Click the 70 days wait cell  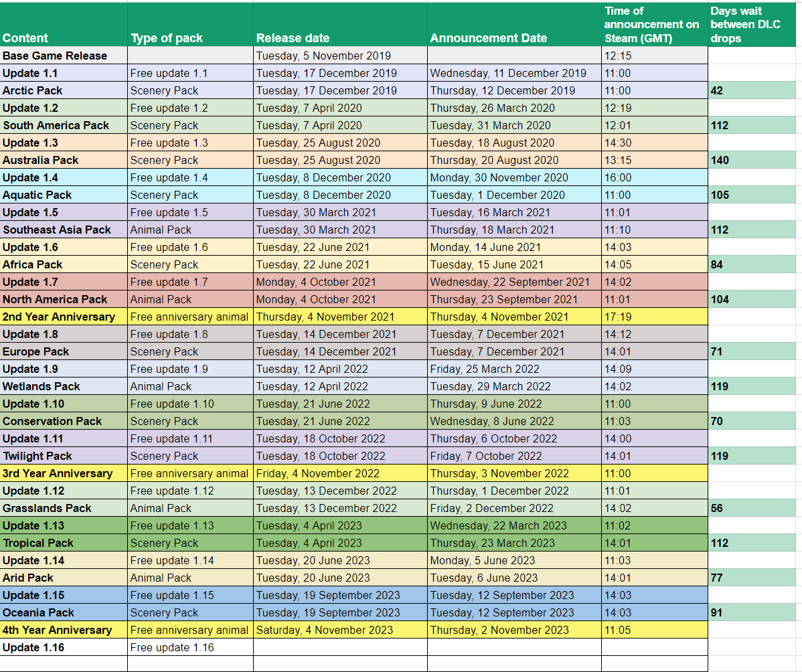752,421
